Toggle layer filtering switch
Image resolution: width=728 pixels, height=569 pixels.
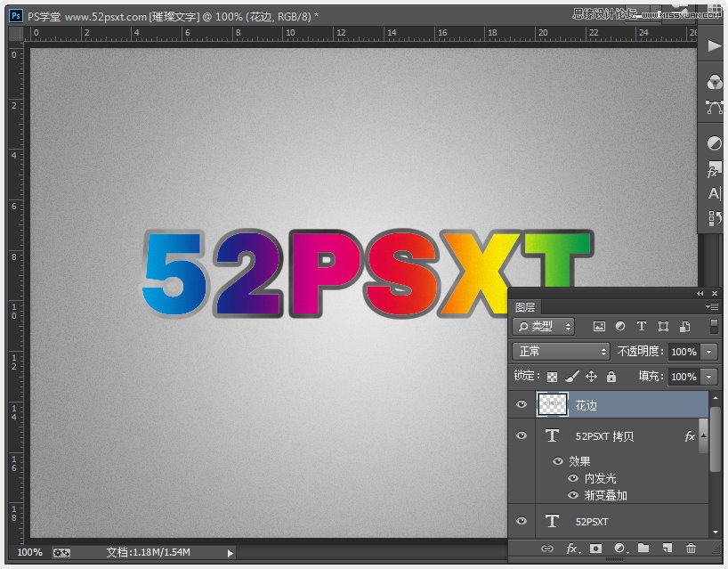tap(714, 326)
